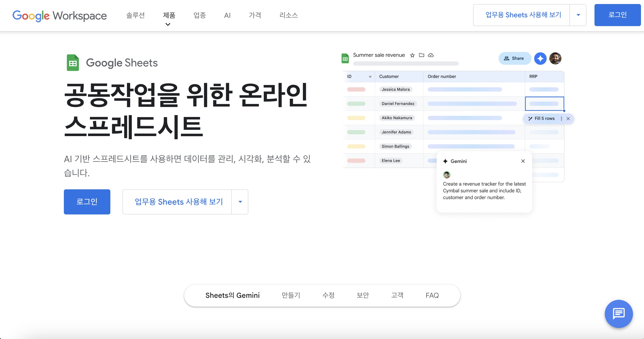Image resolution: width=644 pixels, height=339 pixels.
Task: Click the user profile avatar in sheet preview
Action: [555, 59]
